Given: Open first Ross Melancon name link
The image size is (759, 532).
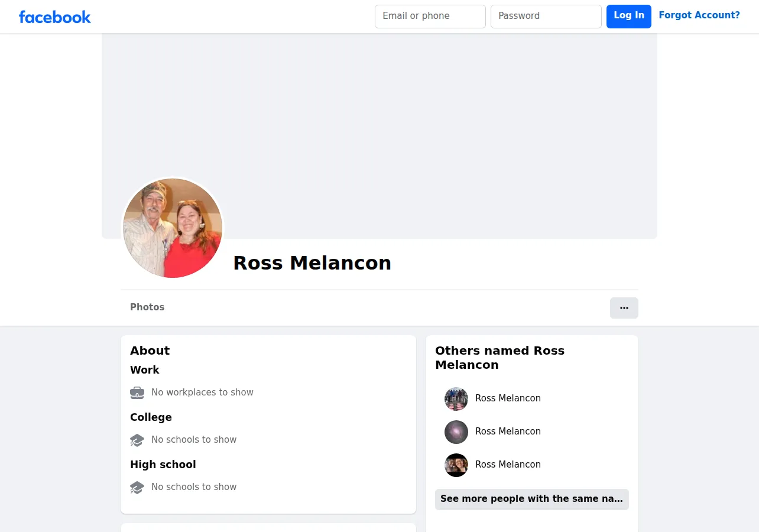Looking at the screenshot, I should (x=508, y=398).
